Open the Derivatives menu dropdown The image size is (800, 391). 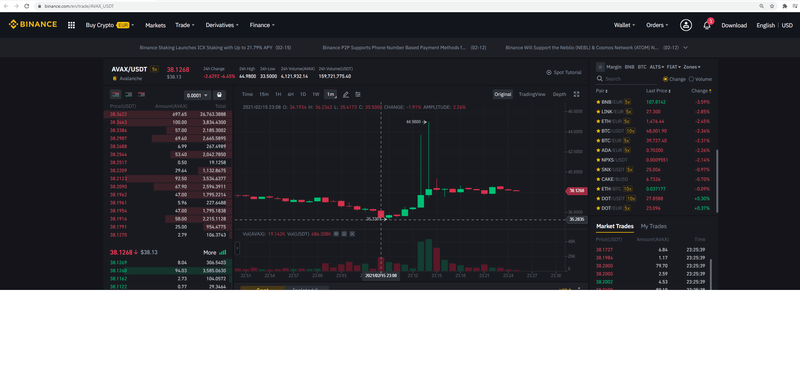point(222,25)
